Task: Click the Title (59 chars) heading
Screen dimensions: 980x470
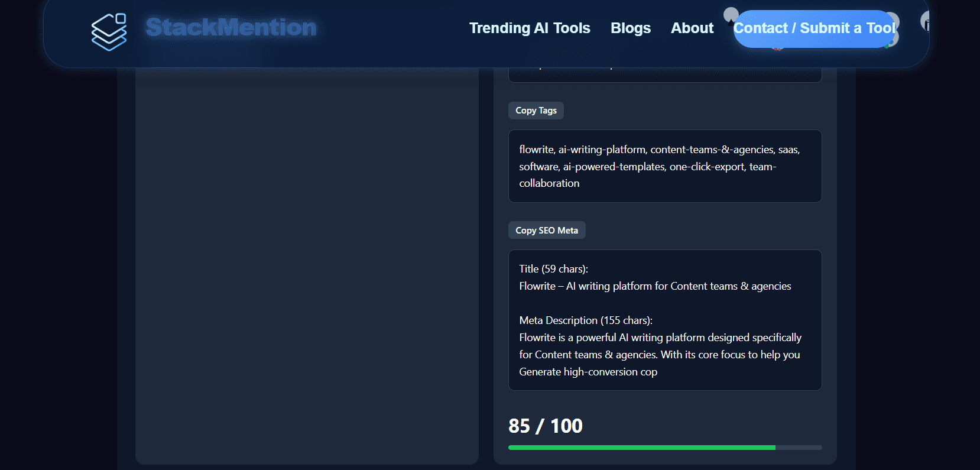Action: [x=553, y=269]
